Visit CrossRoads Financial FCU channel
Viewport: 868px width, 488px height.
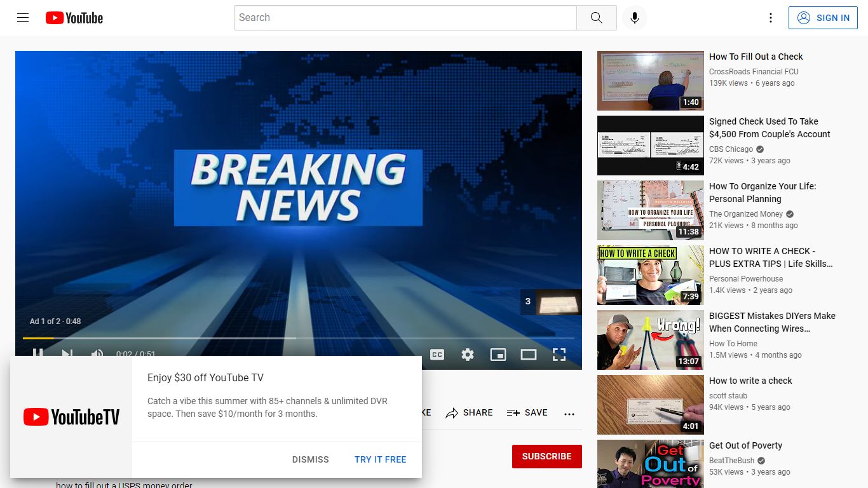point(754,72)
